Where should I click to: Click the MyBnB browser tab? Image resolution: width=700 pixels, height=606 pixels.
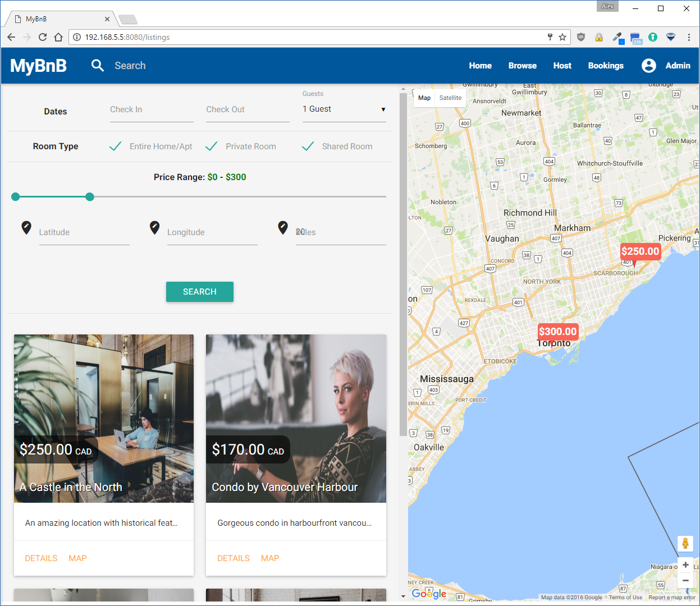coord(61,19)
